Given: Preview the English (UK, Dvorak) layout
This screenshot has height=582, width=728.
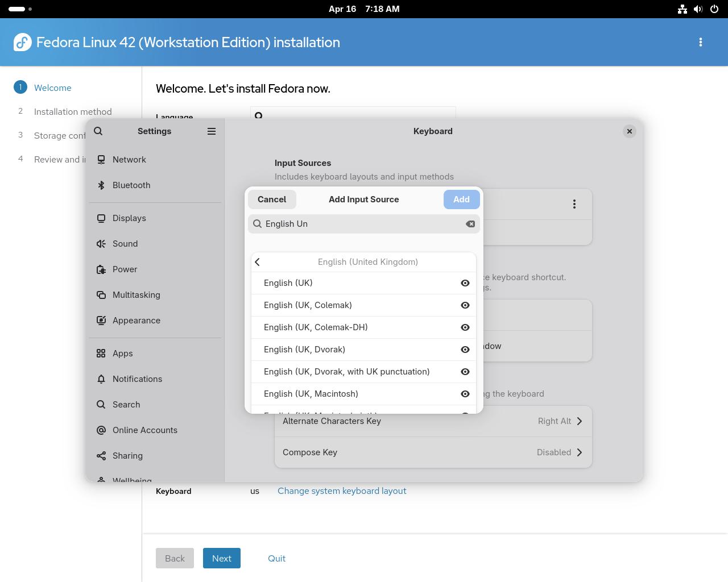Looking at the screenshot, I should click(x=465, y=350).
